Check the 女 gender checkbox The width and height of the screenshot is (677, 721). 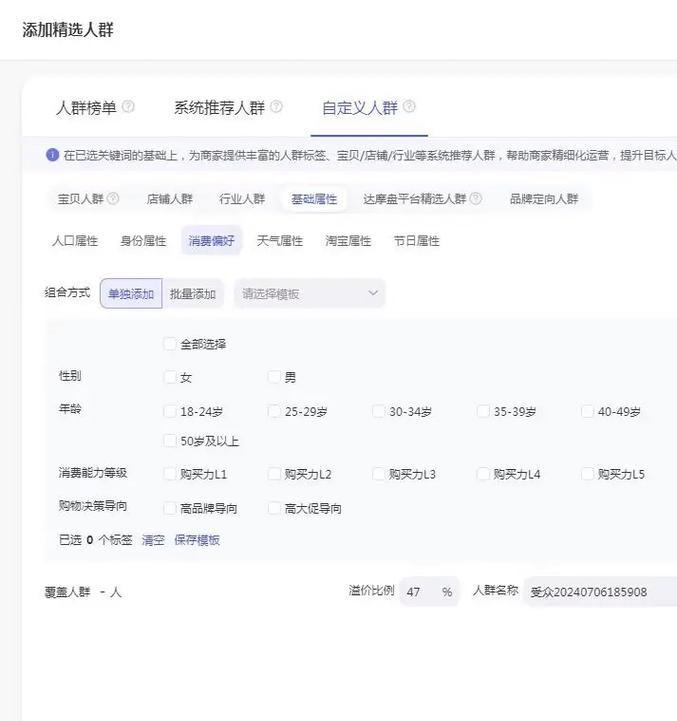[170, 377]
